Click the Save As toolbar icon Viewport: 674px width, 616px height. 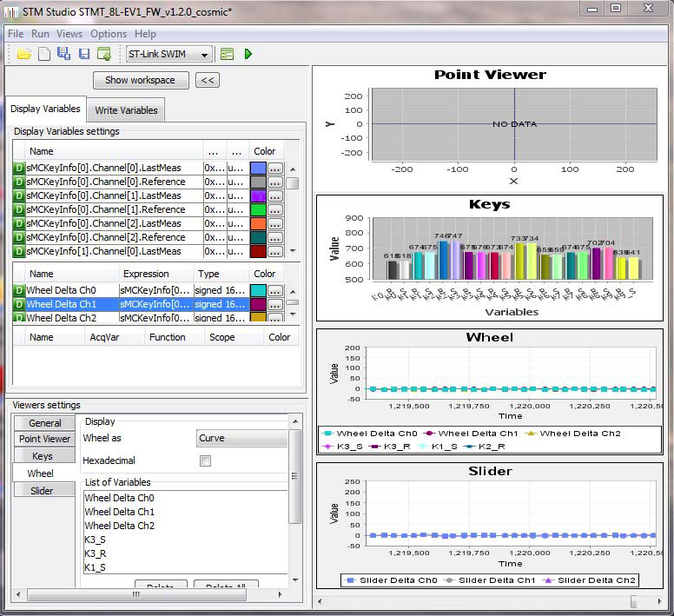pyautogui.click(x=63, y=54)
